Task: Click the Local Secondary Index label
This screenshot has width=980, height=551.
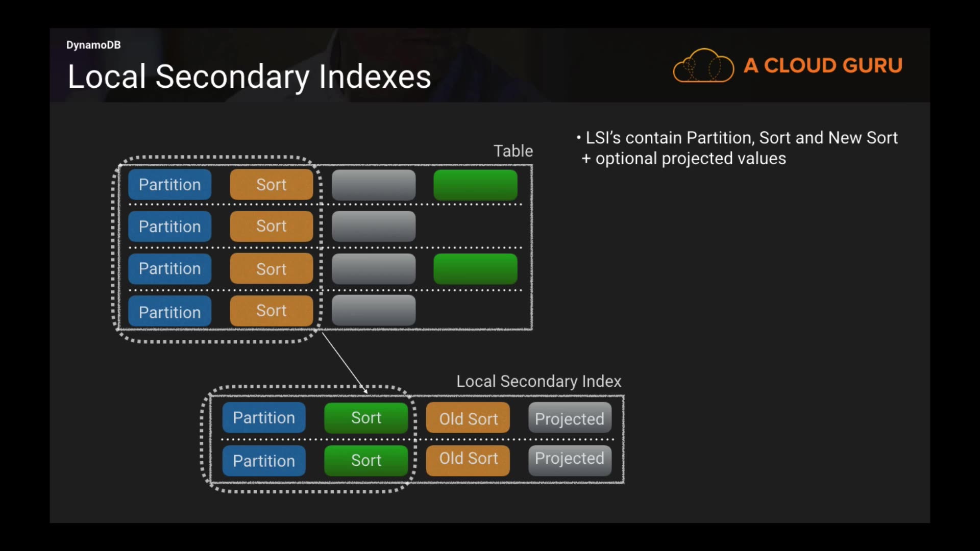Action: point(538,381)
